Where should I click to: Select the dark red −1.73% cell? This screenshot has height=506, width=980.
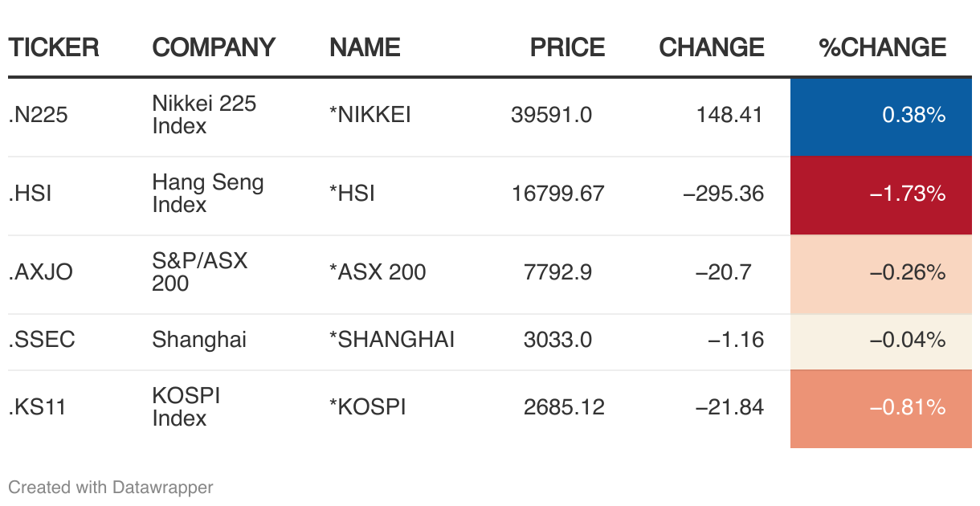tap(881, 195)
